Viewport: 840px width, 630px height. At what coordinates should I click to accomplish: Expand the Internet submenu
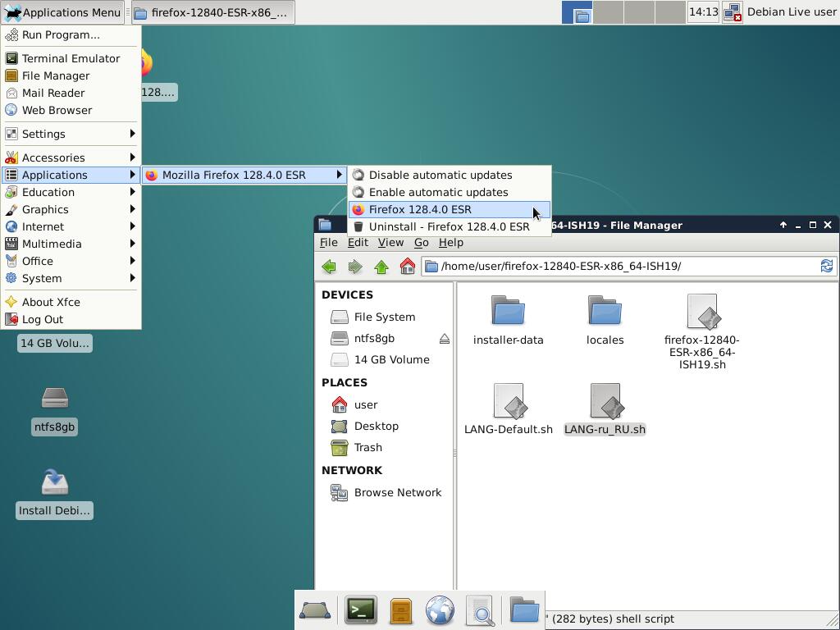[x=71, y=226]
